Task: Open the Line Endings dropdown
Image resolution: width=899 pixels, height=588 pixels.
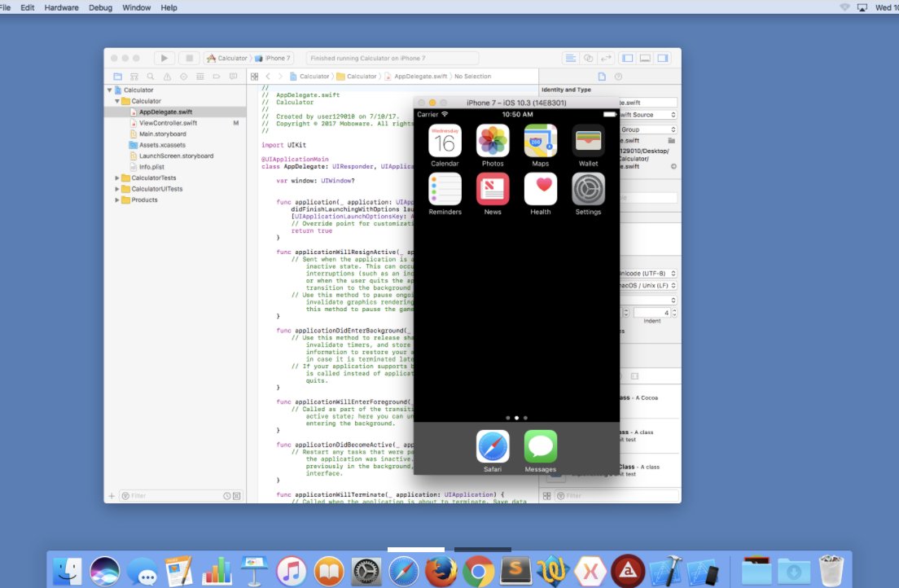Action: pyautogui.click(x=648, y=285)
